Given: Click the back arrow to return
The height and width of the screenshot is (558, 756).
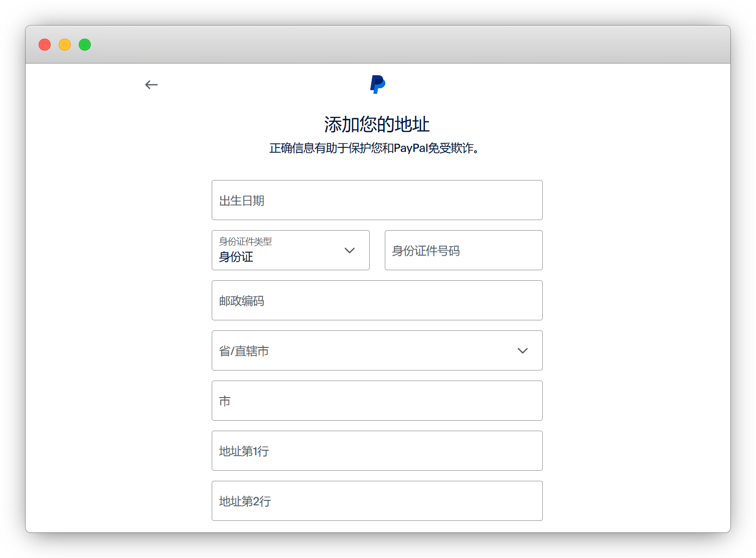Looking at the screenshot, I should coord(152,85).
